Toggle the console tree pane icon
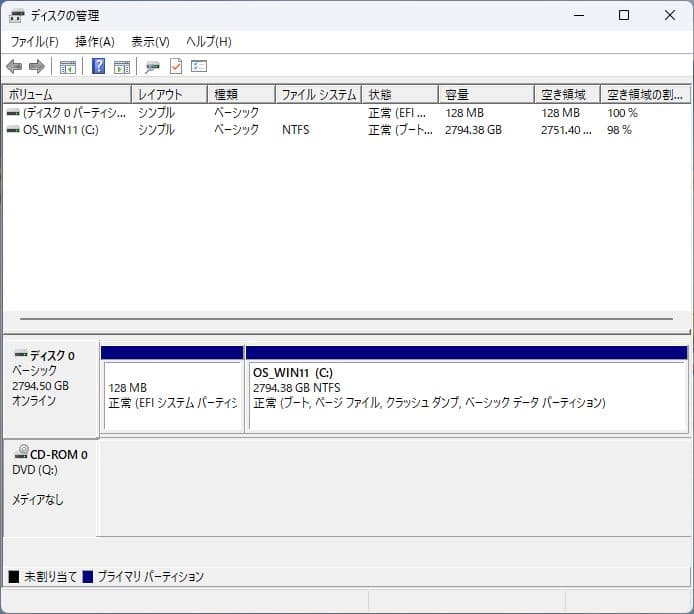Image resolution: width=694 pixels, height=614 pixels. tap(68, 67)
